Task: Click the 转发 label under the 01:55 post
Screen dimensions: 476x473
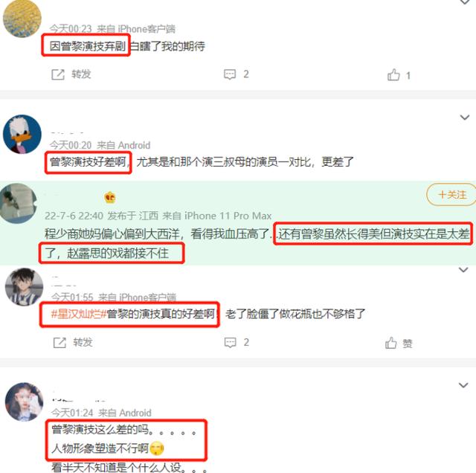Action: pyautogui.click(x=83, y=342)
